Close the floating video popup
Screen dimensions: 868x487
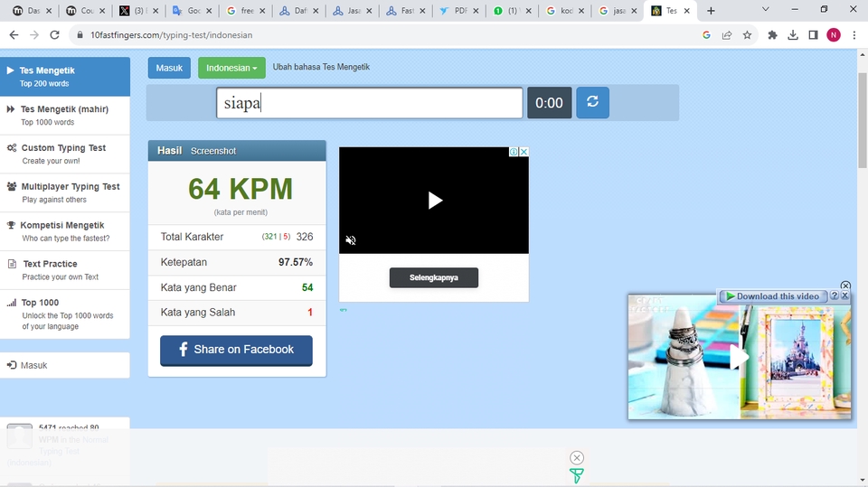click(845, 286)
